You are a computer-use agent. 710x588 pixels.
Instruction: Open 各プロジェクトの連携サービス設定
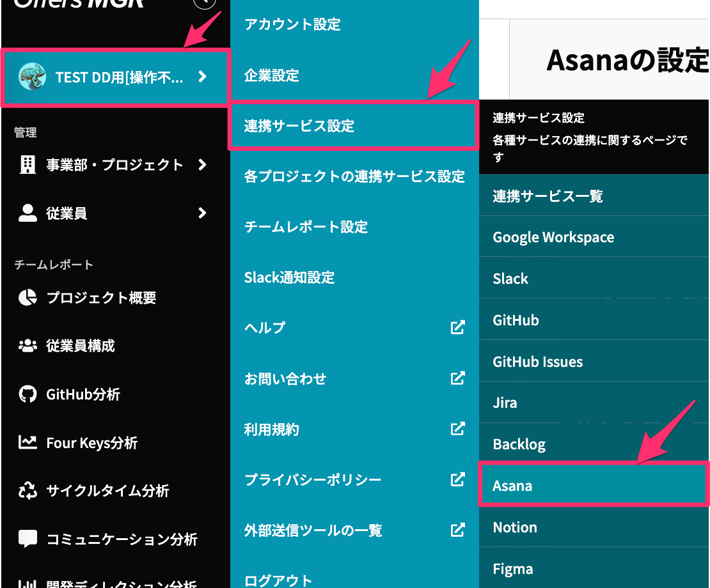pos(354,176)
